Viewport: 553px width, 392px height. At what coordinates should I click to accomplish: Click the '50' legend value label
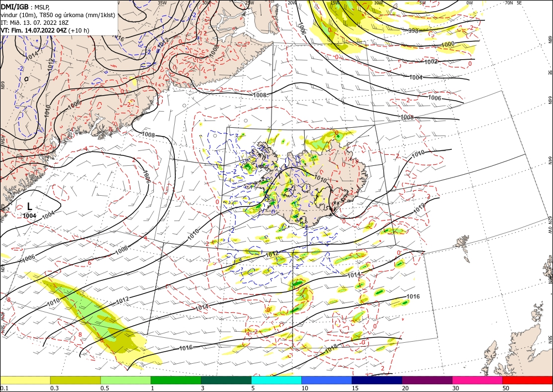[506, 388]
